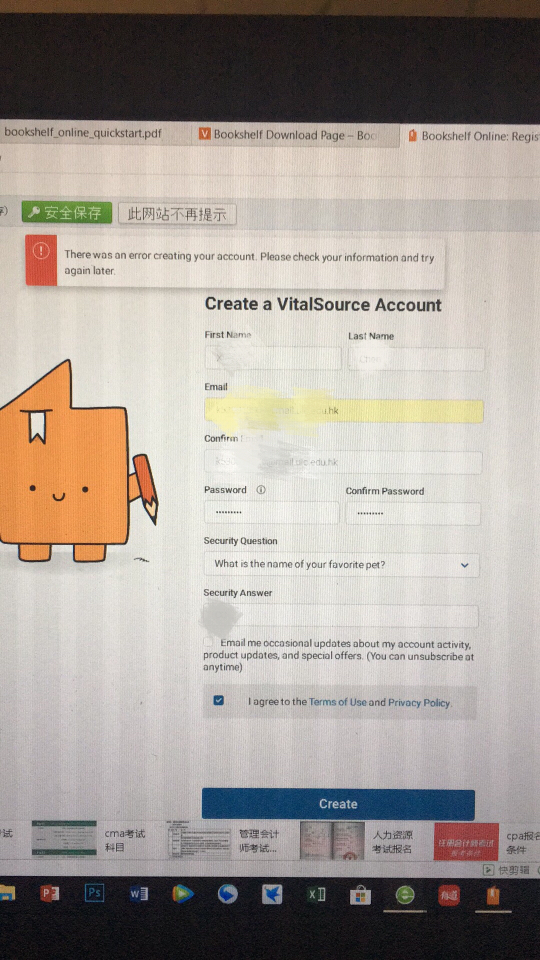Open Microsoft Store from the taskbar

(361, 896)
